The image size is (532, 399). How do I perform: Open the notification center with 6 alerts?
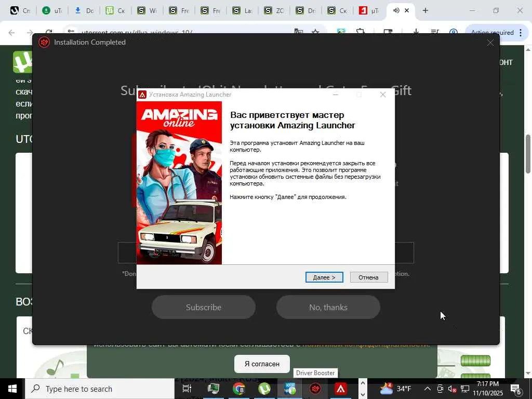[x=516, y=389]
